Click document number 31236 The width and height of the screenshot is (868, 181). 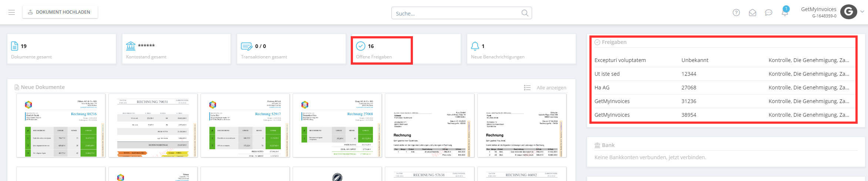(x=689, y=101)
